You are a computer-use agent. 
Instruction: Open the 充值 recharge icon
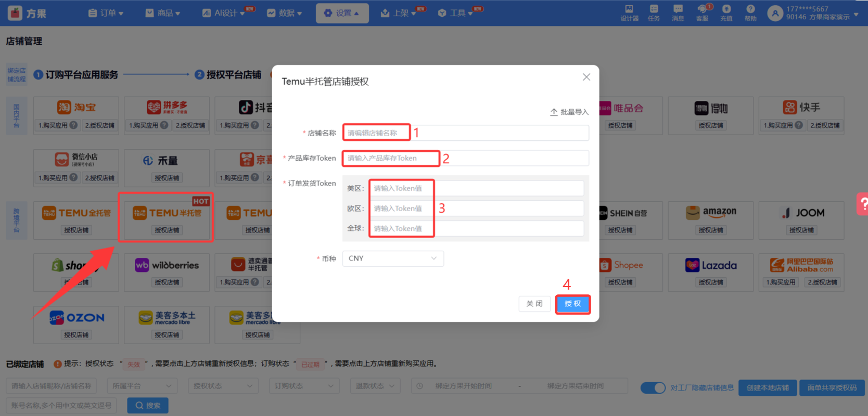tap(726, 9)
